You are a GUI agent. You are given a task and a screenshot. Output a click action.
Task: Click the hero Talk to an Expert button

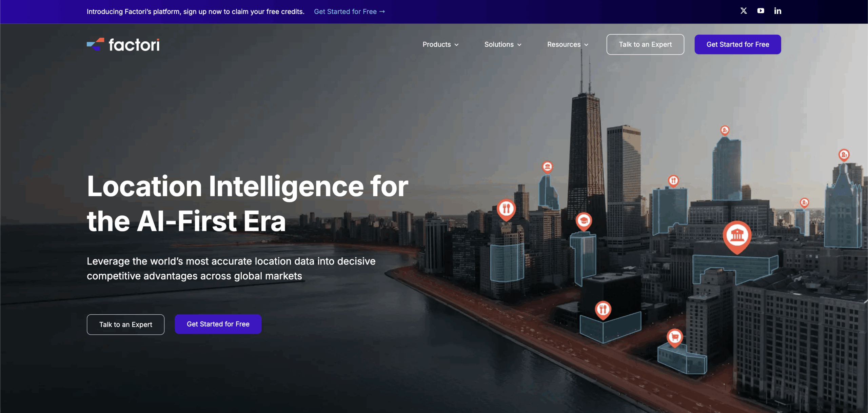point(125,324)
